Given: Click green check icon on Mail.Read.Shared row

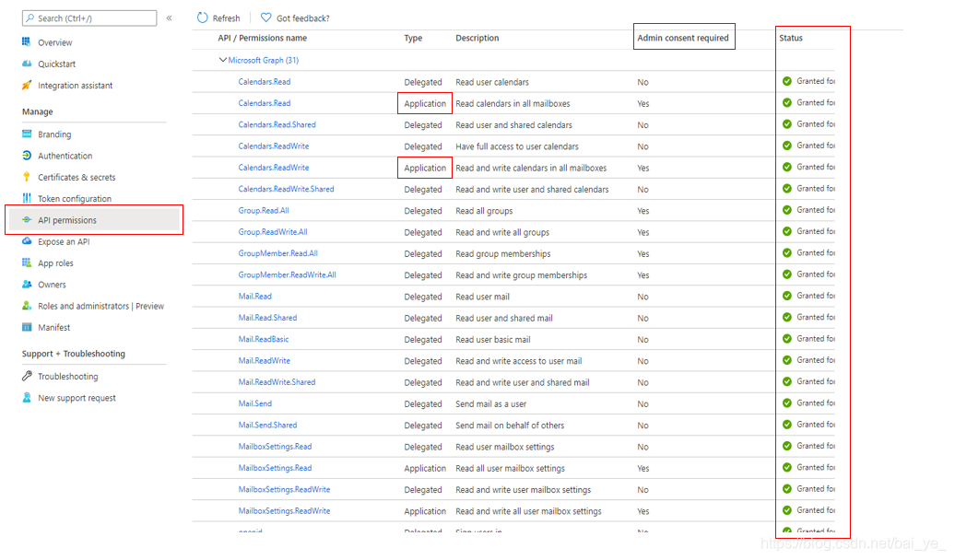Looking at the screenshot, I should pos(787,317).
